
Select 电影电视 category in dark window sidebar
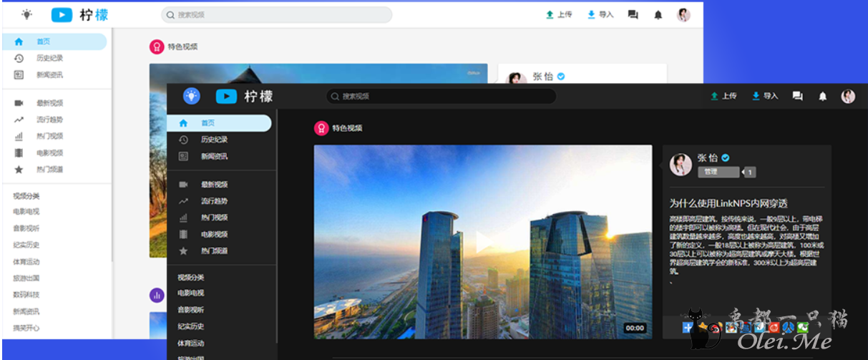pyautogui.click(x=191, y=293)
